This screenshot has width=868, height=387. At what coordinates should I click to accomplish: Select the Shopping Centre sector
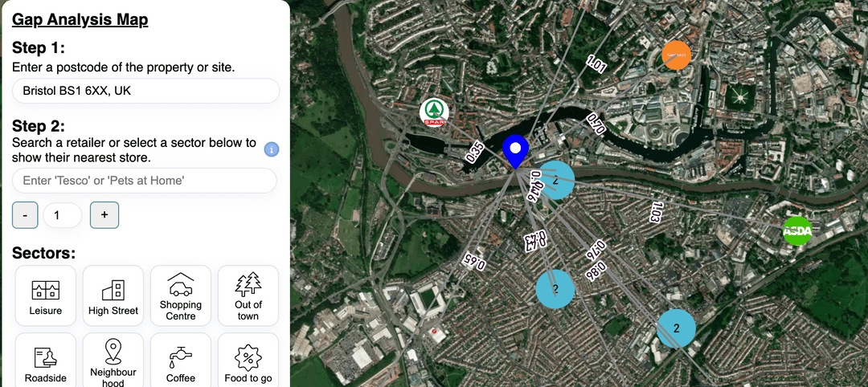click(181, 295)
